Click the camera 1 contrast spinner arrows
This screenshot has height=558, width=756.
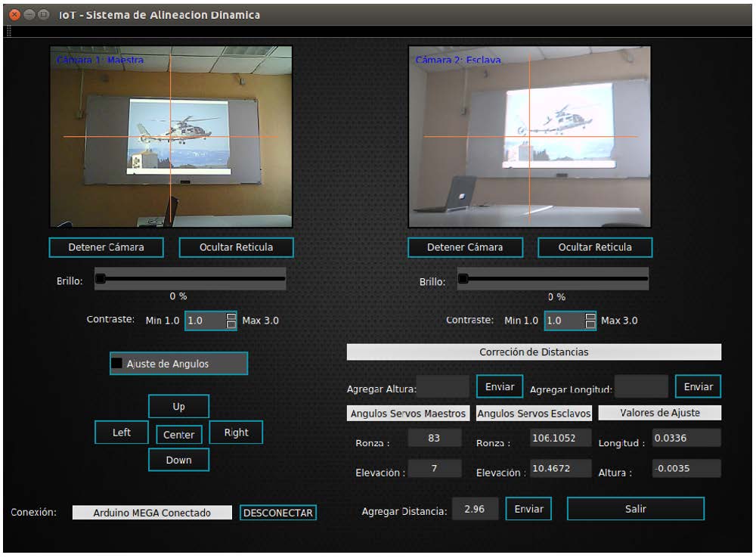(231, 321)
